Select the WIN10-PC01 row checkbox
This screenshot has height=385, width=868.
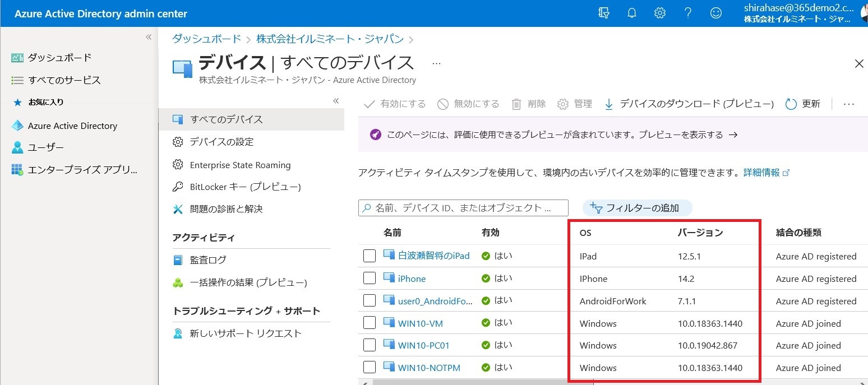(x=370, y=345)
